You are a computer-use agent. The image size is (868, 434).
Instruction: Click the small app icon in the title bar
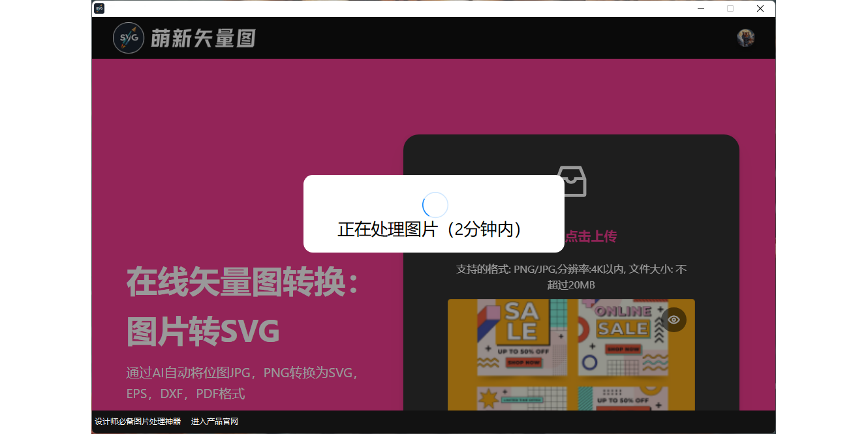(99, 8)
